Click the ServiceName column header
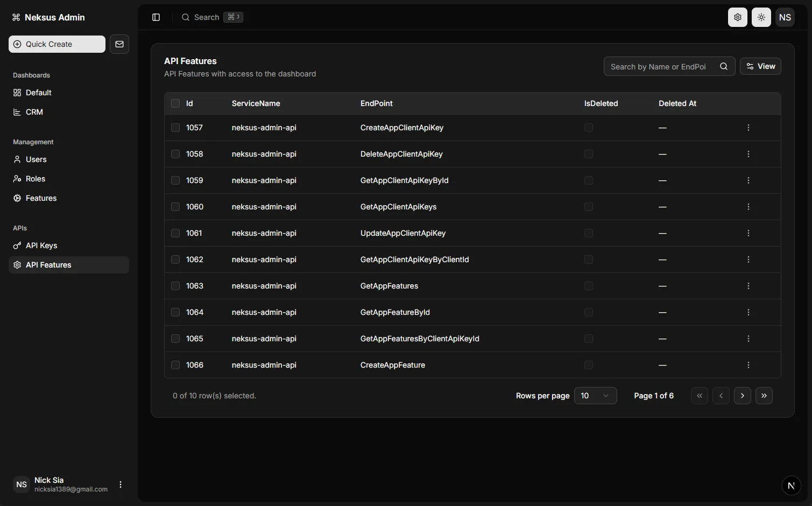The width and height of the screenshot is (812, 506). point(256,103)
